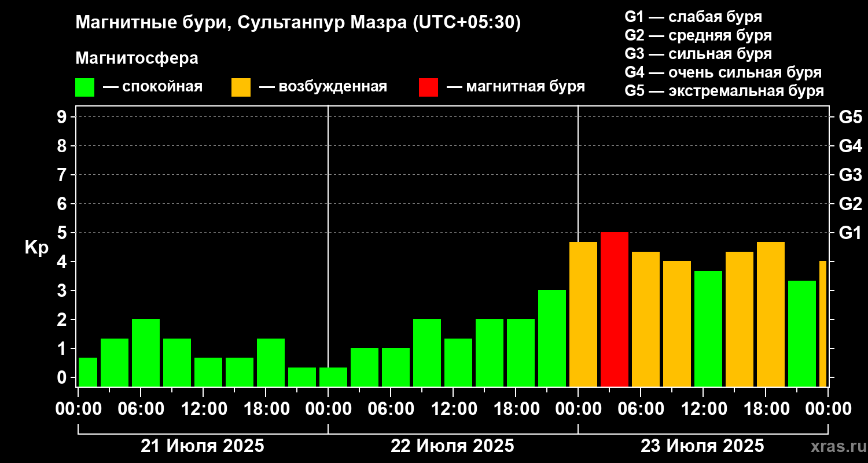Click the red магнитная буря legend swatch

coord(428,87)
